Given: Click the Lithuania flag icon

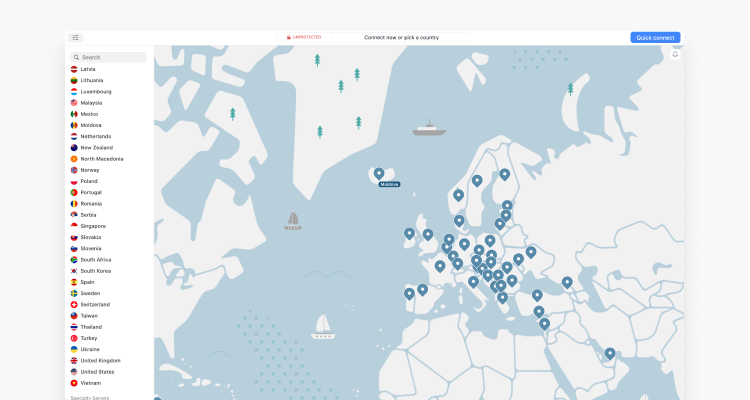Looking at the screenshot, I should [74, 80].
